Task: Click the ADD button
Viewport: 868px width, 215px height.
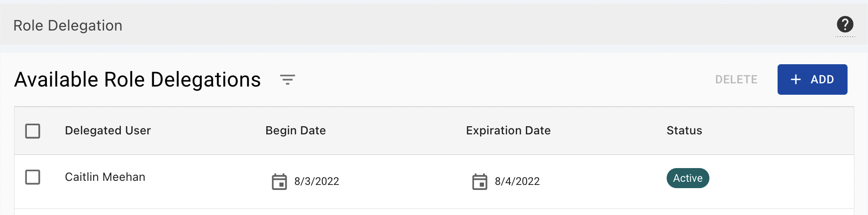Action: tap(812, 79)
